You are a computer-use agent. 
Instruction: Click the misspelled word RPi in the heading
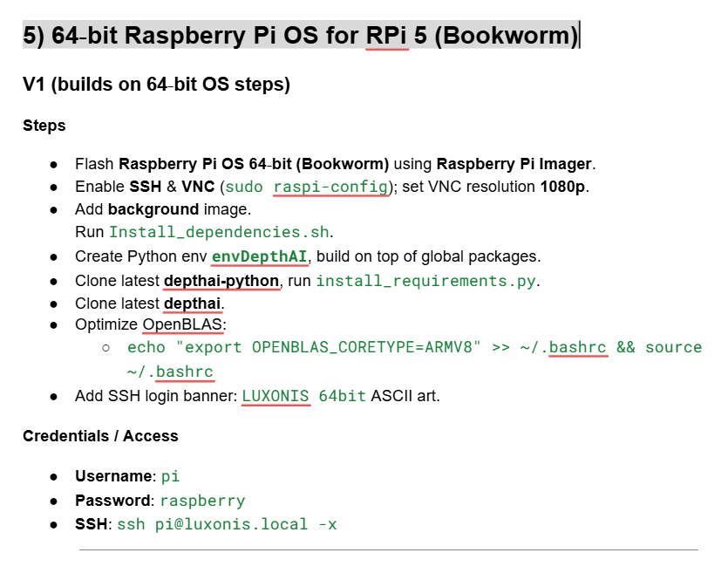coord(387,36)
